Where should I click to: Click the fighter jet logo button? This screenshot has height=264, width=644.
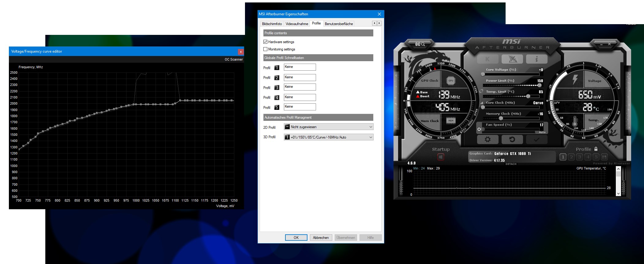512,59
